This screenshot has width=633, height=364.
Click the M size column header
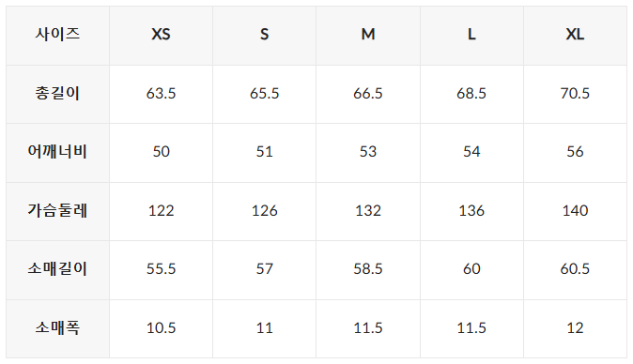point(368,35)
